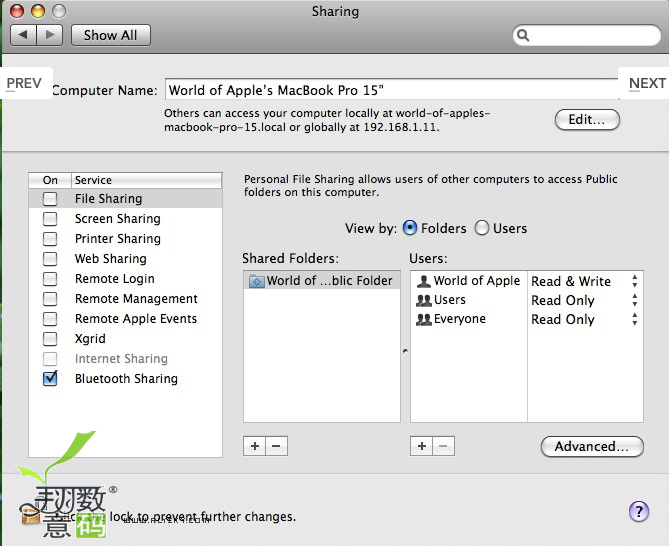The width and height of the screenshot is (669, 546).
Task: Toggle the Remote Apple Events checkbox
Action: pyautogui.click(x=50, y=319)
